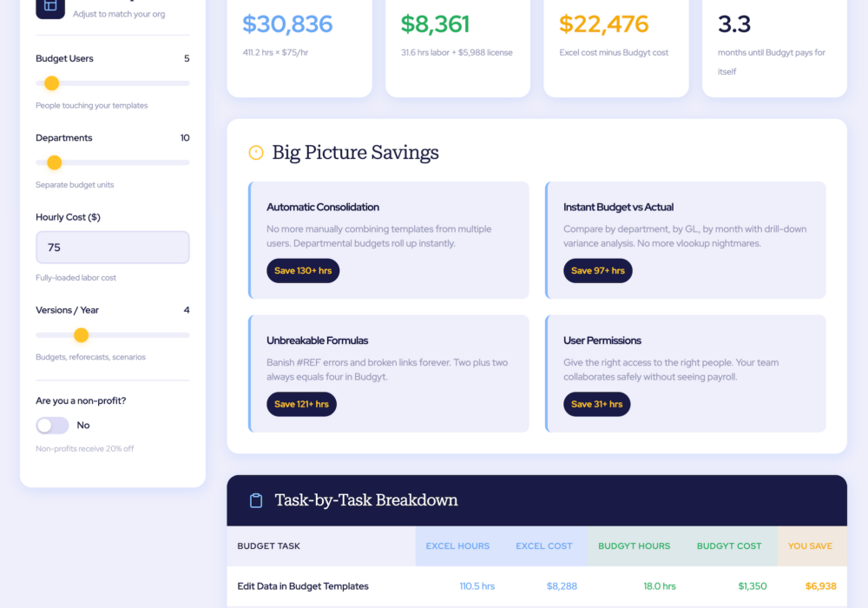Screen dimensions: 868x608
Task: Click the Budget Users slider handle
Action: point(51,83)
